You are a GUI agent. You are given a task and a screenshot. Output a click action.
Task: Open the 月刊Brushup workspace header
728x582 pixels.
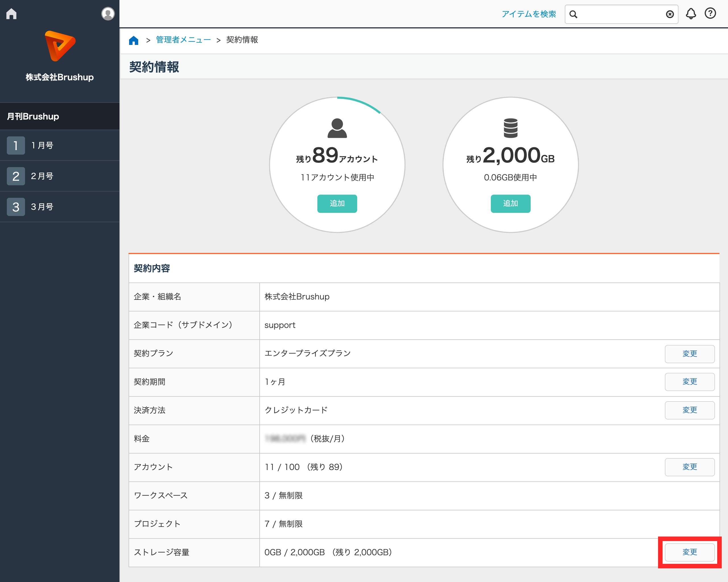pyautogui.click(x=60, y=117)
